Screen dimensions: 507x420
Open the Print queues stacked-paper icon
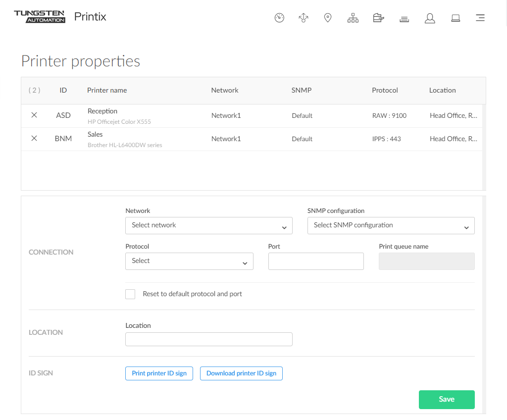[x=404, y=19]
